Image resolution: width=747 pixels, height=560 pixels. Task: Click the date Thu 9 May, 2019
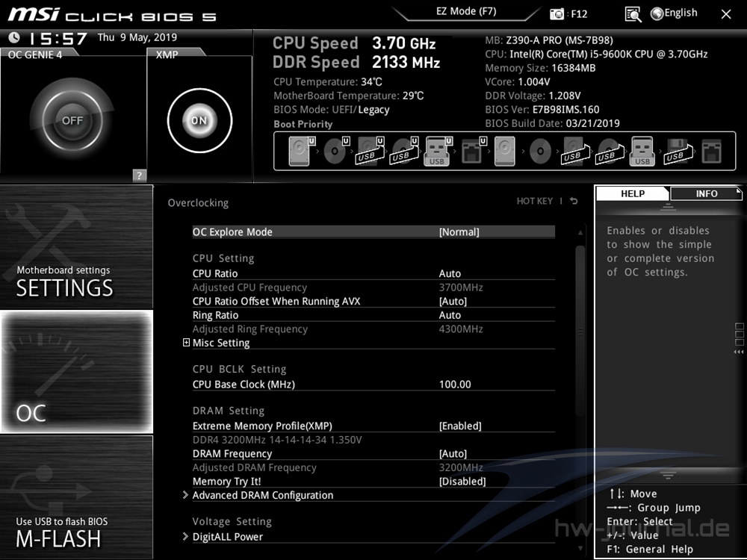coord(137,37)
